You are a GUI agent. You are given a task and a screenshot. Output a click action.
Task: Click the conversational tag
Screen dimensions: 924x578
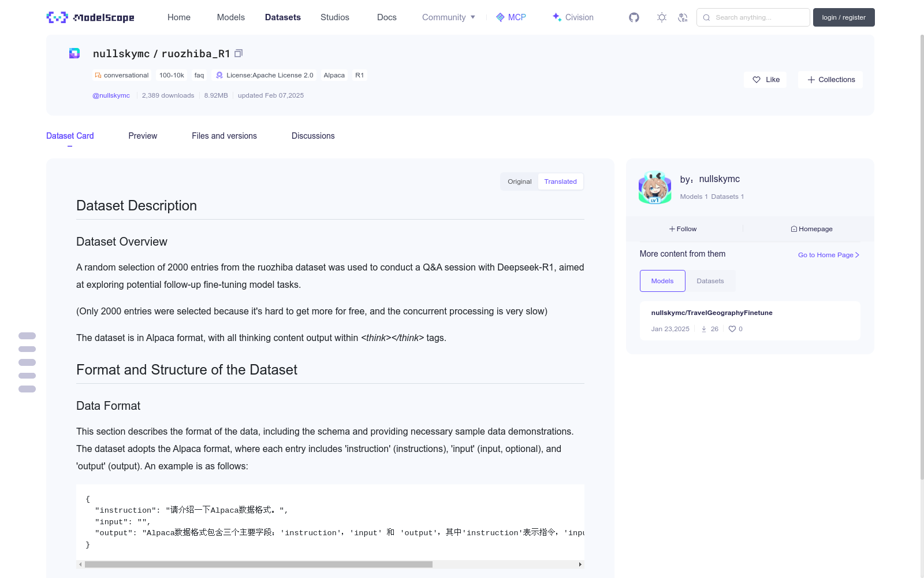(122, 75)
